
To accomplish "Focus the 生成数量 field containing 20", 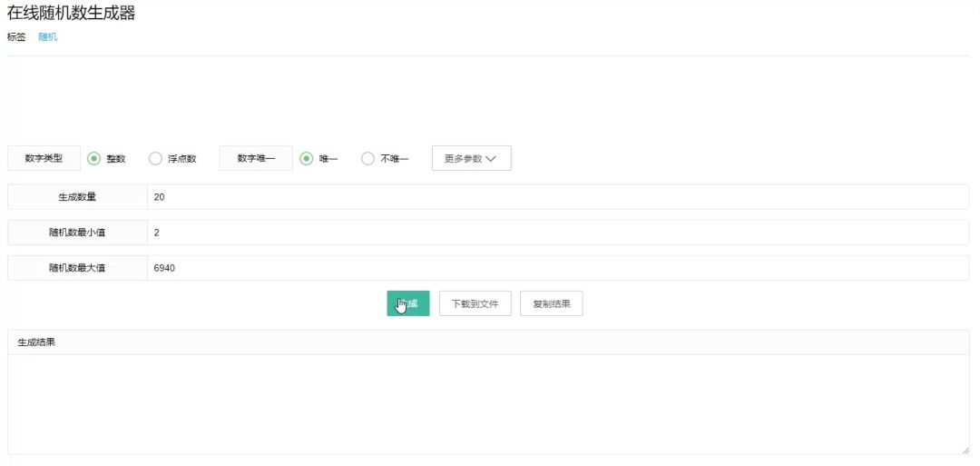I will point(557,197).
